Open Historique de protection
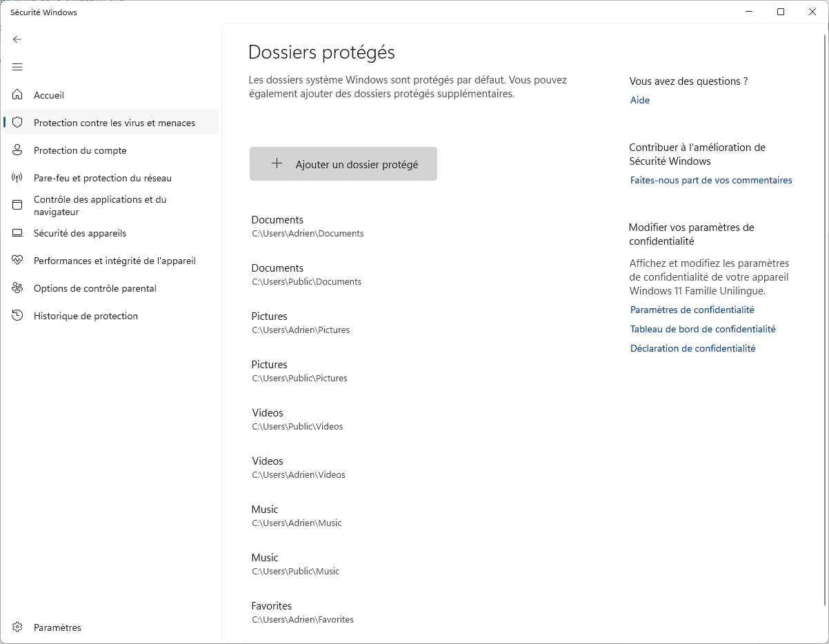The height and width of the screenshot is (644, 829). (x=111, y=316)
